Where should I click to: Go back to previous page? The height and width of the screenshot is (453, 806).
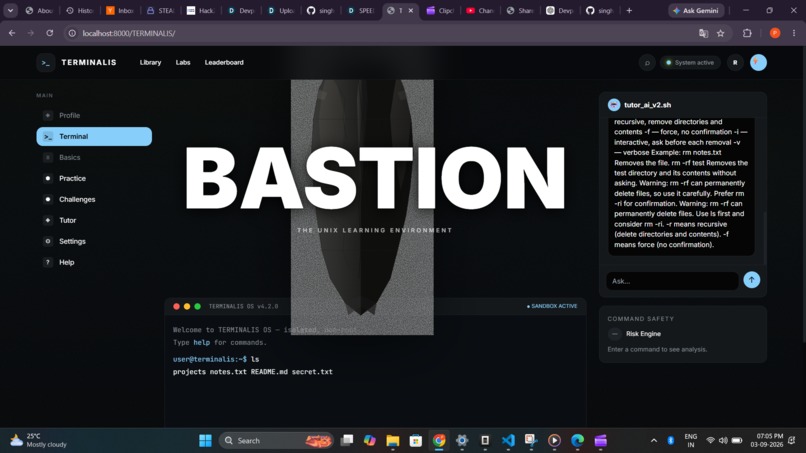click(12, 33)
